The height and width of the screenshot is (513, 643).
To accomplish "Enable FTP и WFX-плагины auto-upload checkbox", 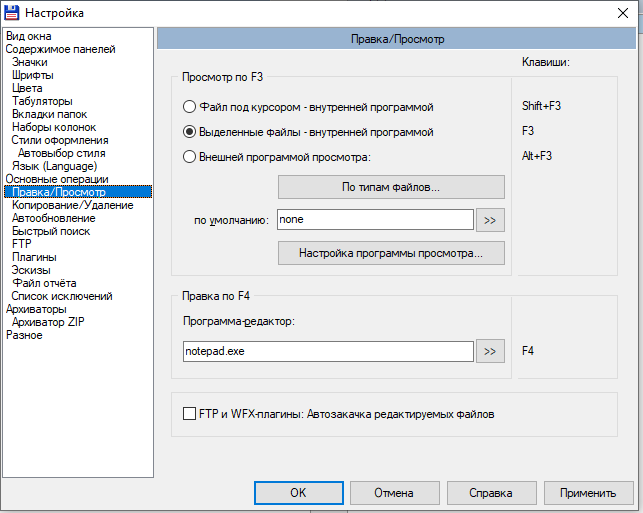I will tap(189, 414).
